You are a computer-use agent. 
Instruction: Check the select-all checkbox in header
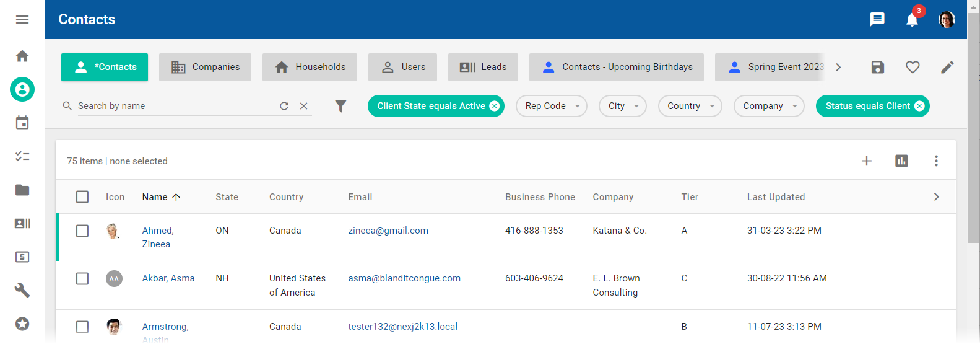point(82,197)
